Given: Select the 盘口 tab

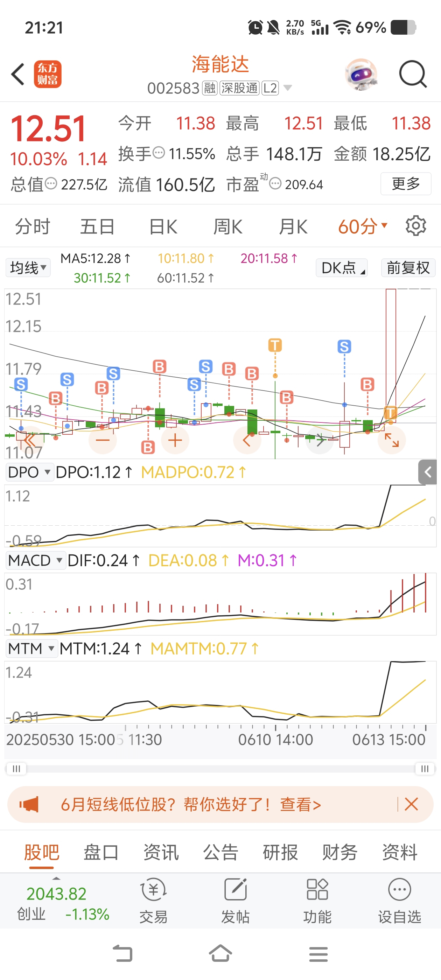Looking at the screenshot, I should pos(101,852).
